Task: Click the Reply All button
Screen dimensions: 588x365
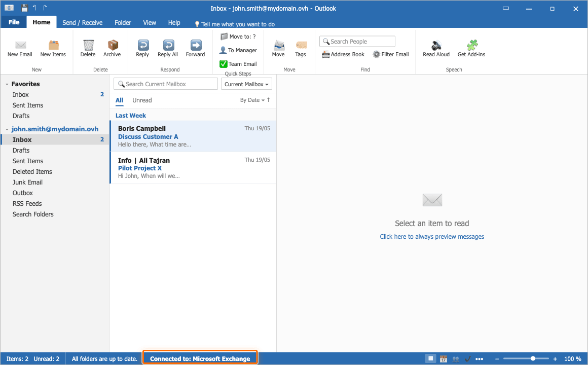Action: [x=168, y=49]
